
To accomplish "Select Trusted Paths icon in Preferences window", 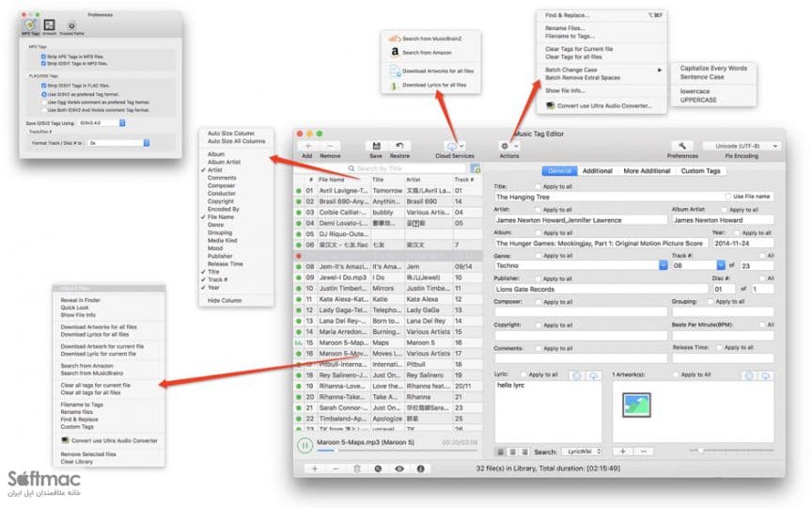I will click(71, 27).
